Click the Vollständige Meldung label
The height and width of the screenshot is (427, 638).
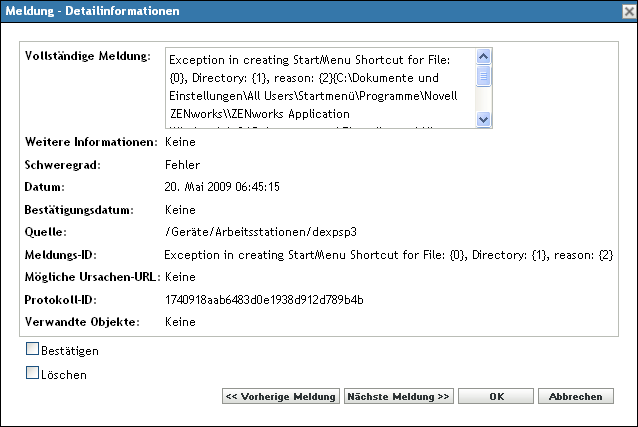pos(86,56)
